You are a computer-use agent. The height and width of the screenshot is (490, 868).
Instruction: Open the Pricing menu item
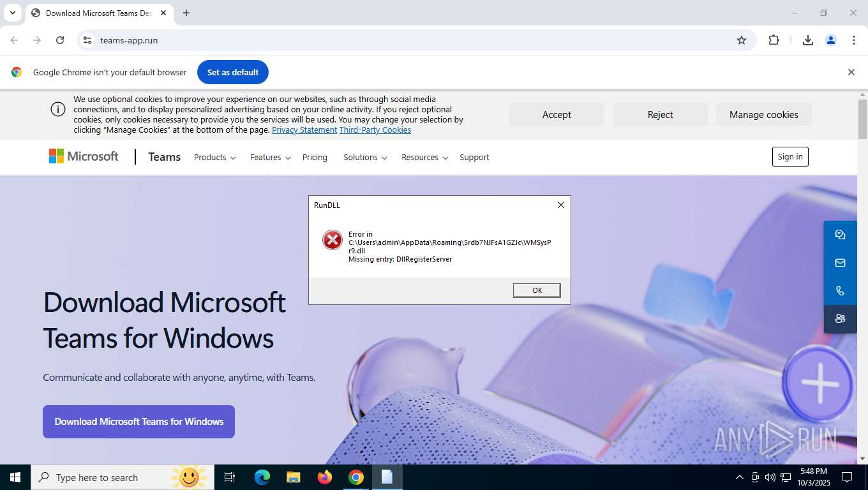pos(315,158)
